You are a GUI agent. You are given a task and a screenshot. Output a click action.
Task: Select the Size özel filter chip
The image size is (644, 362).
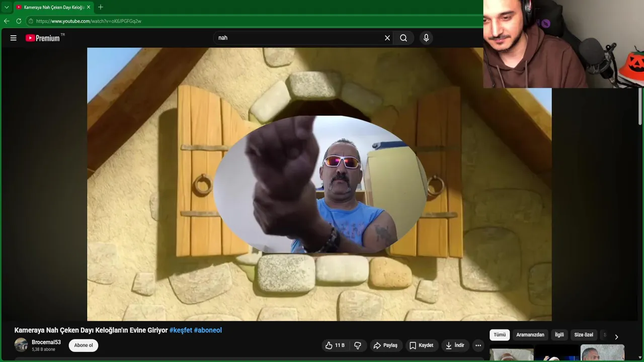pos(584,335)
